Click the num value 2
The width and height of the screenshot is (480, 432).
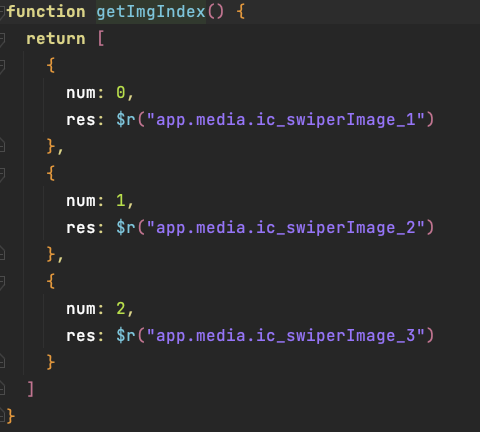[121, 308]
